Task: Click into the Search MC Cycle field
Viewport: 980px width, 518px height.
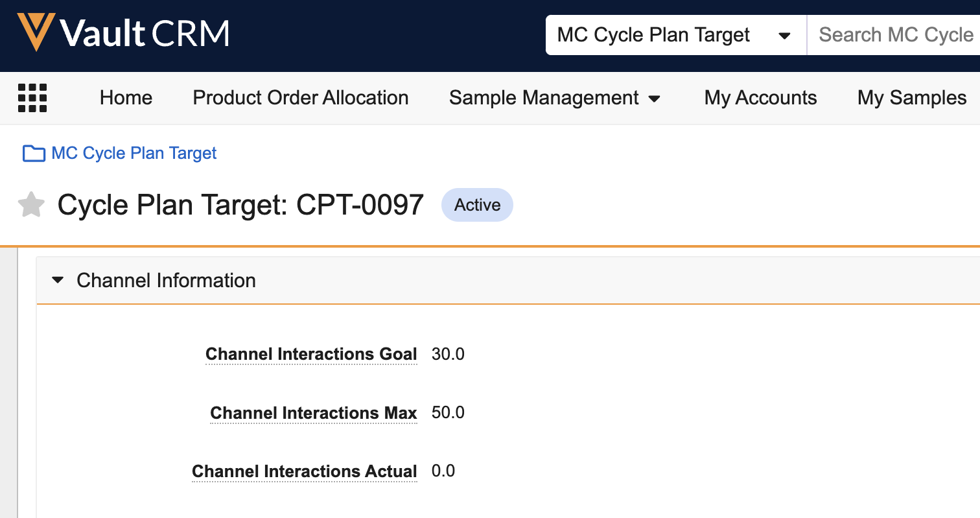Action: click(894, 35)
